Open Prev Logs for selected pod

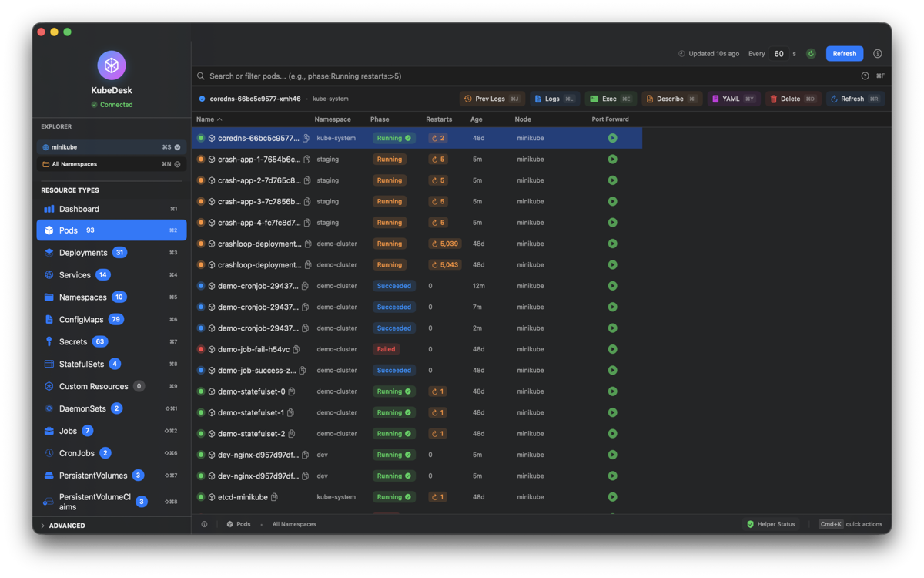491,99
